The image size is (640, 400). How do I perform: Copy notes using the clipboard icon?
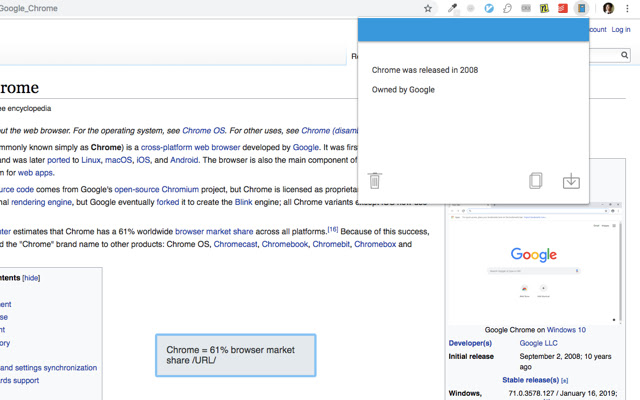pos(536,180)
